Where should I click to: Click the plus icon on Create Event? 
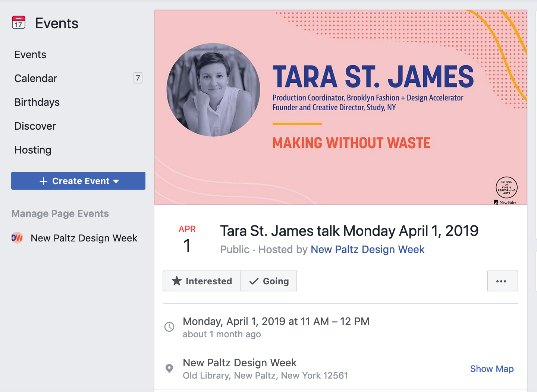point(44,181)
